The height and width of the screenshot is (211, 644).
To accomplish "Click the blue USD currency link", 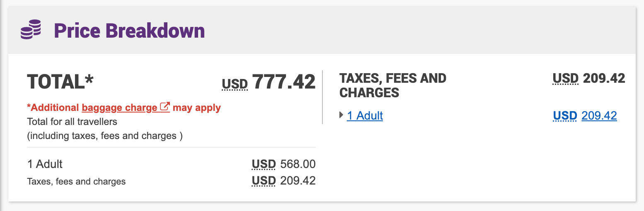I will pos(565,116).
